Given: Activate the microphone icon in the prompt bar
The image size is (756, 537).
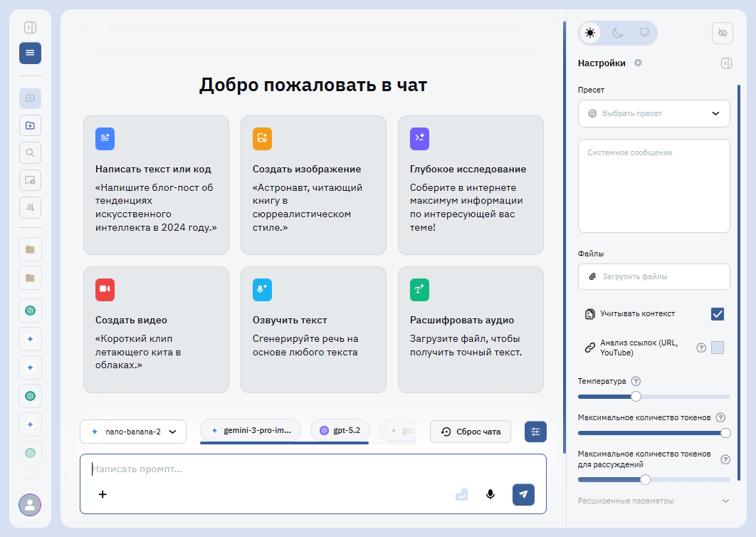Looking at the screenshot, I should point(490,494).
